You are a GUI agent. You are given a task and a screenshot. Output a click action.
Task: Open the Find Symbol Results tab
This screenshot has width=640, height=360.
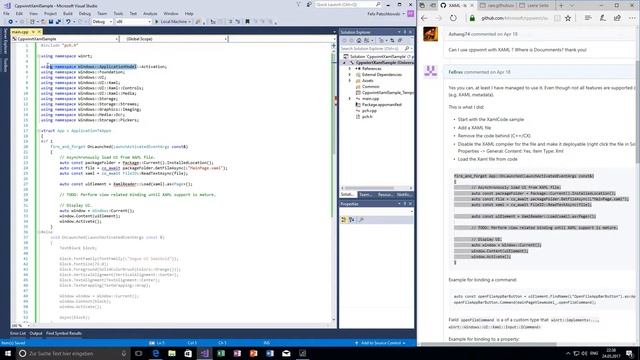tap(64, 333)
